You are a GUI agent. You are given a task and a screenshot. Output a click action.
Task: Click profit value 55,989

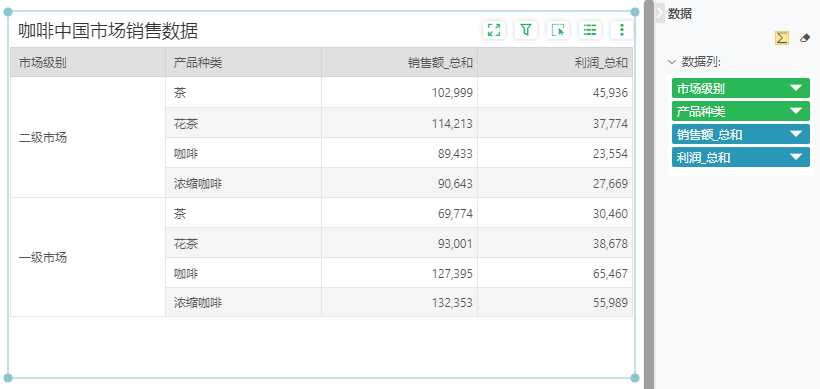point(611,303)
